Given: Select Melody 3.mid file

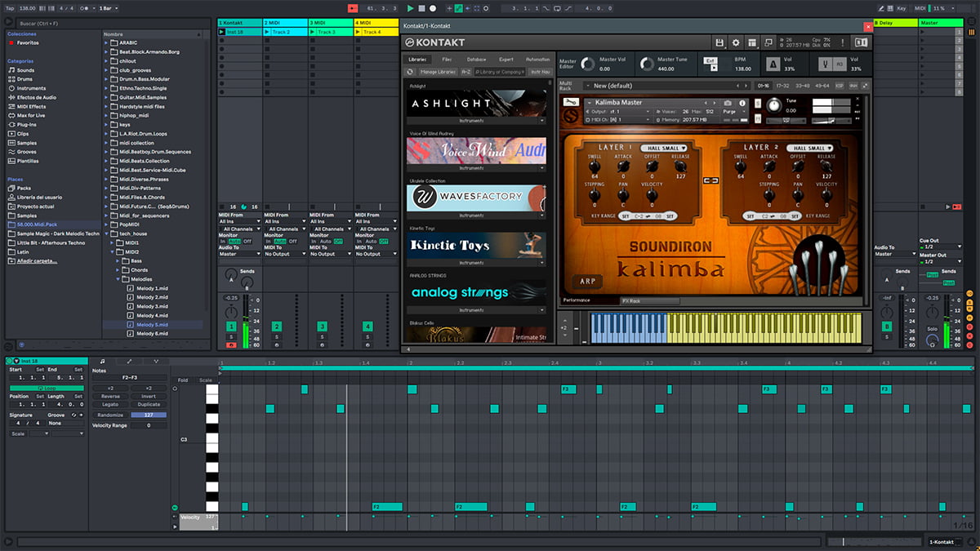Looking at the screenshot, I should coord(151,306).
